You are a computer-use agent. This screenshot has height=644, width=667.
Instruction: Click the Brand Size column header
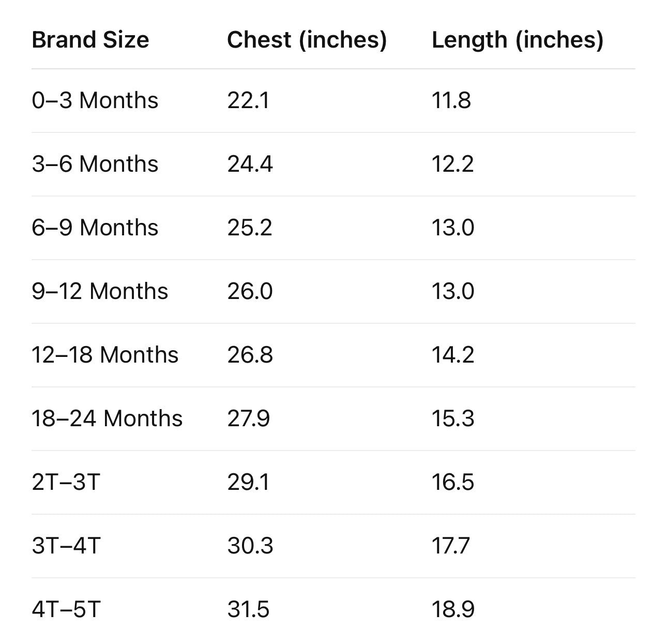[90, 40]
